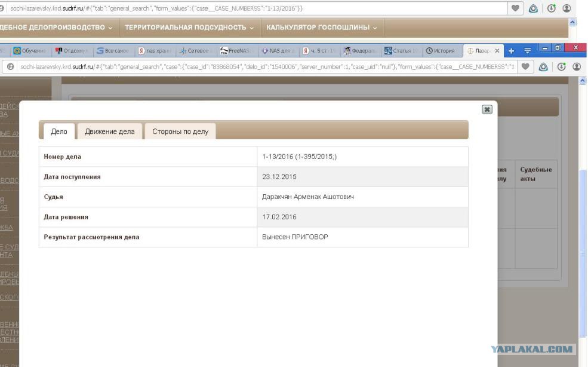Switch to the Федерал browser tab
588x367 pixels.
point(360,51)
